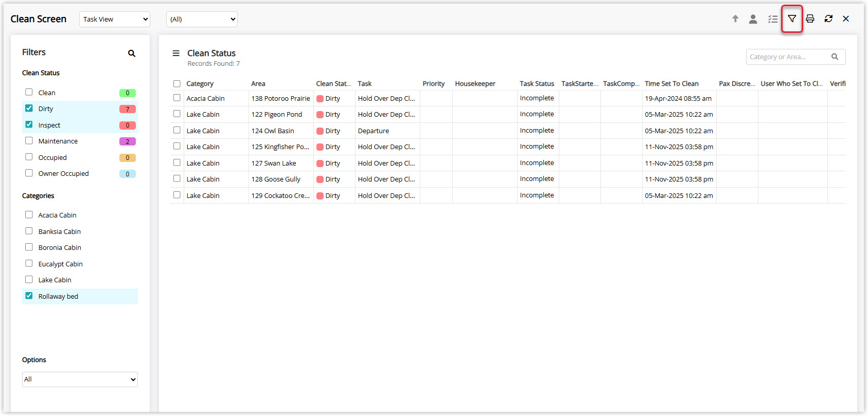
Task: Tick the Eucalypt Cabin category checkbox
Action: click(x=29, y=263)
